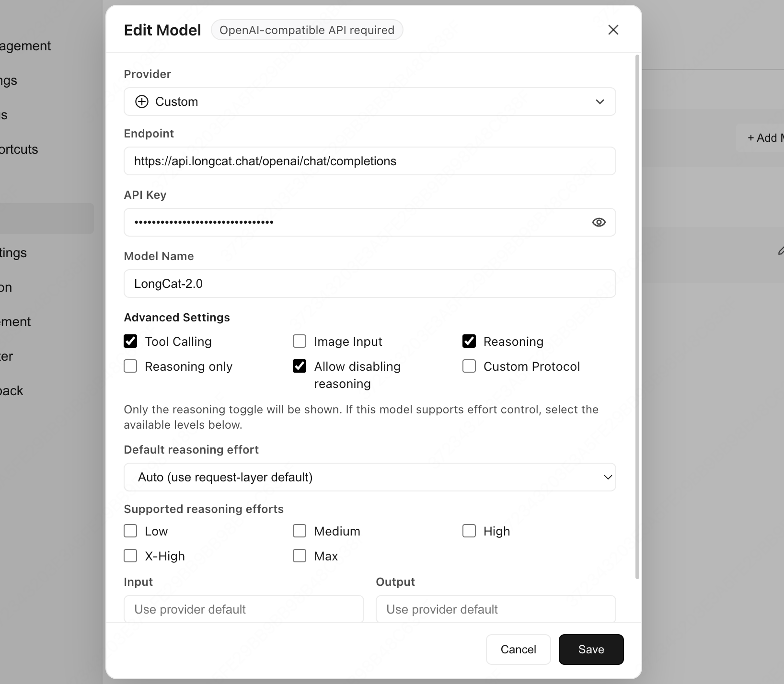Click the Endpoint URL field

tap(369, 161)
